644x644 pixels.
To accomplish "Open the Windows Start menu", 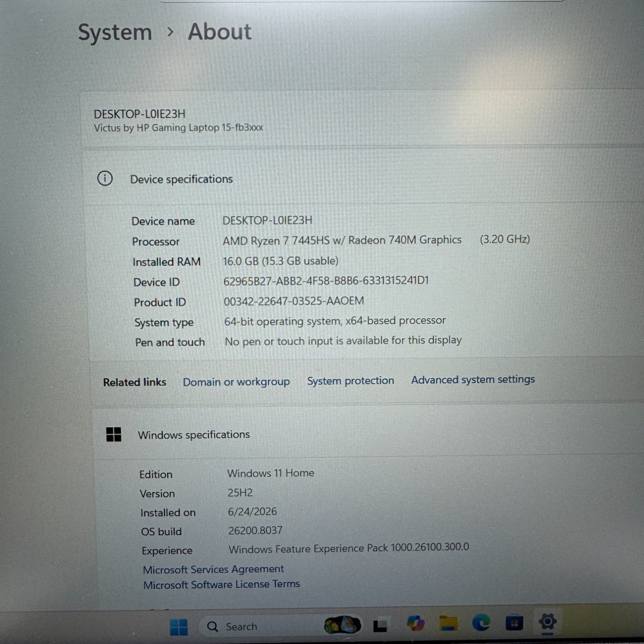I will (x=179, y=627).
